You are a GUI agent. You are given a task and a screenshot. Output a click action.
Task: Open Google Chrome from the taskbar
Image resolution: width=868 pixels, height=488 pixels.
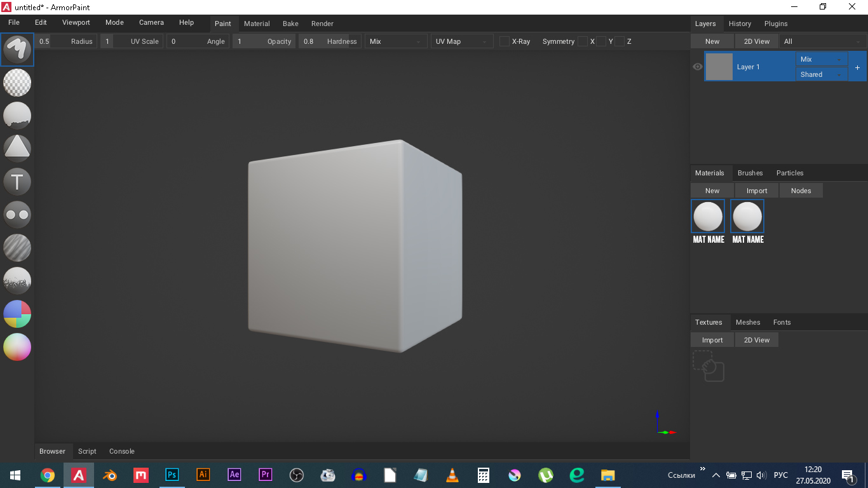coord(48,475)
